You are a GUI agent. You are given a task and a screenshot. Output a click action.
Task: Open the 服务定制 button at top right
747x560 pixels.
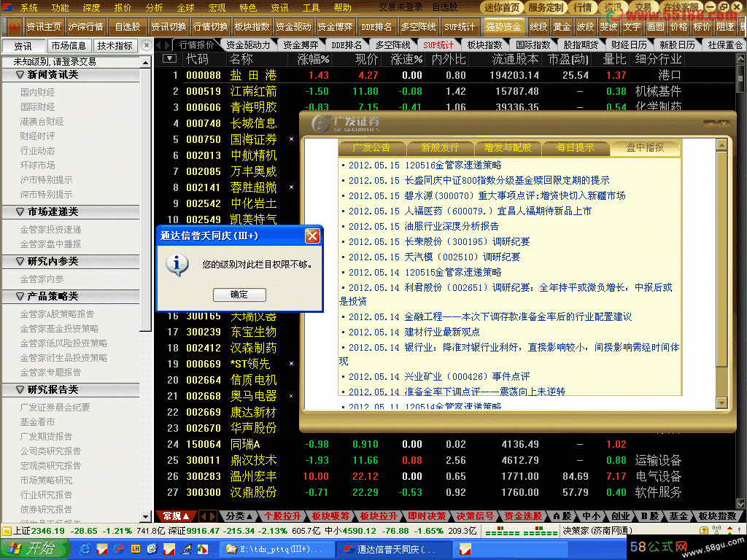(x=546, y=7)
